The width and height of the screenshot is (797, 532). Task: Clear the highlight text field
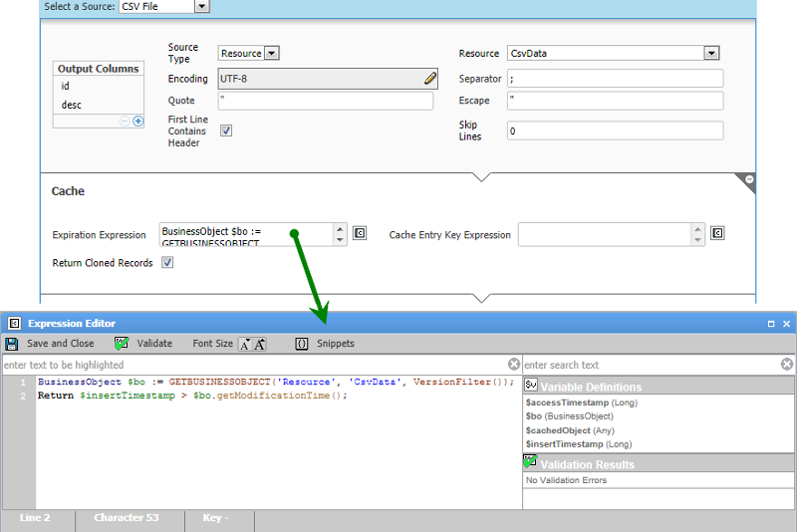coord(514,365)
